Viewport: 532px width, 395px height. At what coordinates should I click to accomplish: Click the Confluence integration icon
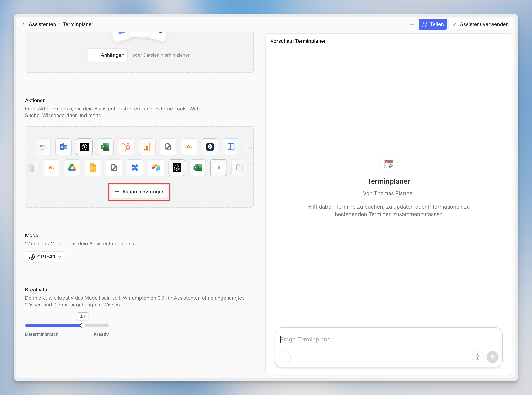point(135,168)
